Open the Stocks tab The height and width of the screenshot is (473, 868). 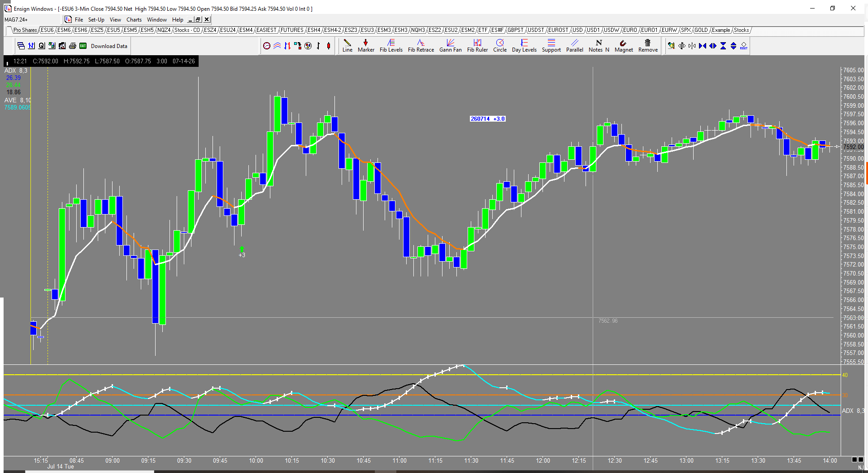tap(742, 30)
